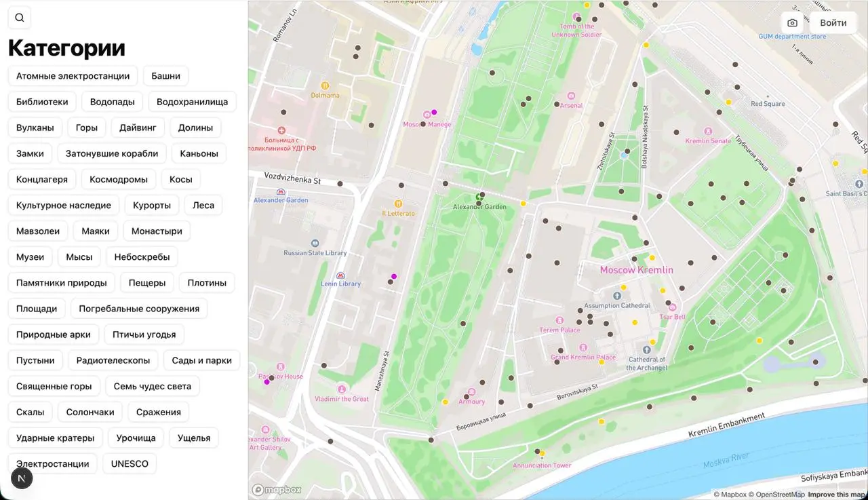Click the Mapbox logo
The image size is (868, 500).
tap(277, 490)
